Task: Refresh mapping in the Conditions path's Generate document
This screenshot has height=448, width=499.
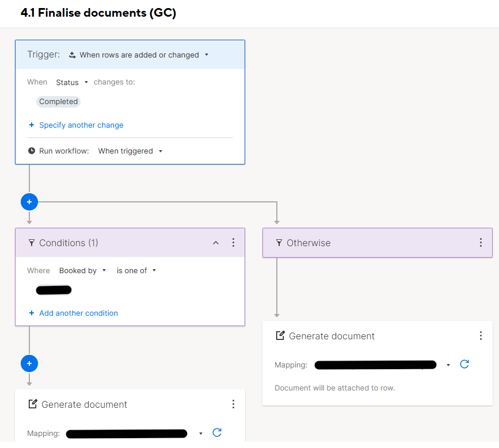Action: point(217,432)
